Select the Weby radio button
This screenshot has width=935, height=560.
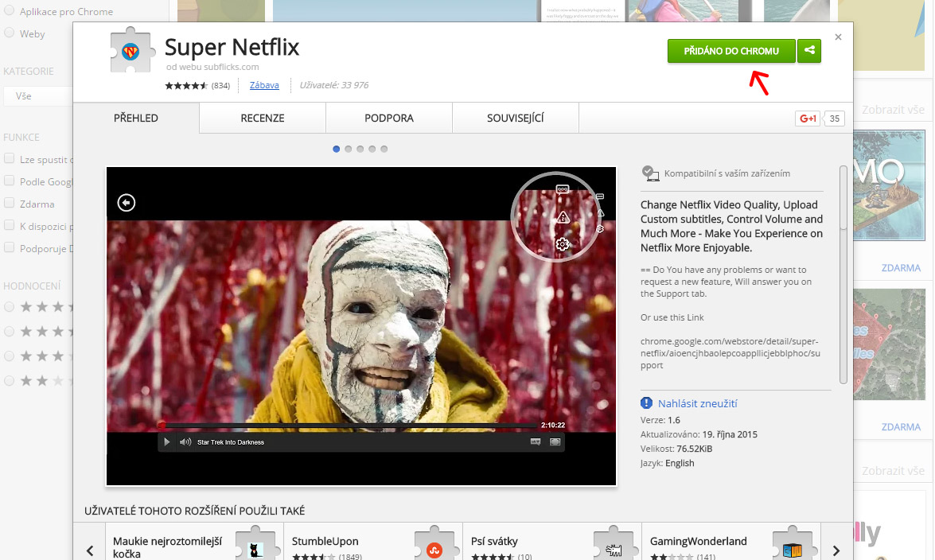click(9, 33)
